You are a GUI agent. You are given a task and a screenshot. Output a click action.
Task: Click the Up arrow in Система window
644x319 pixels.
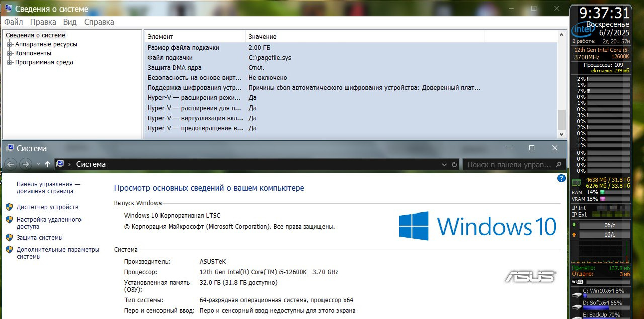click(x=47, y=164)
